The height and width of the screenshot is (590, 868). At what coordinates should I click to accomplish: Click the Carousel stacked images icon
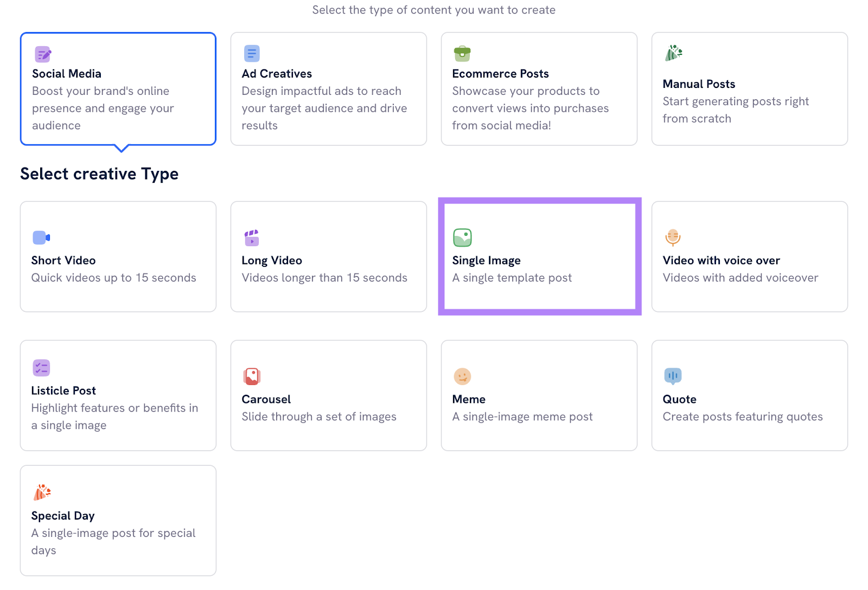(x=252, y=376)
